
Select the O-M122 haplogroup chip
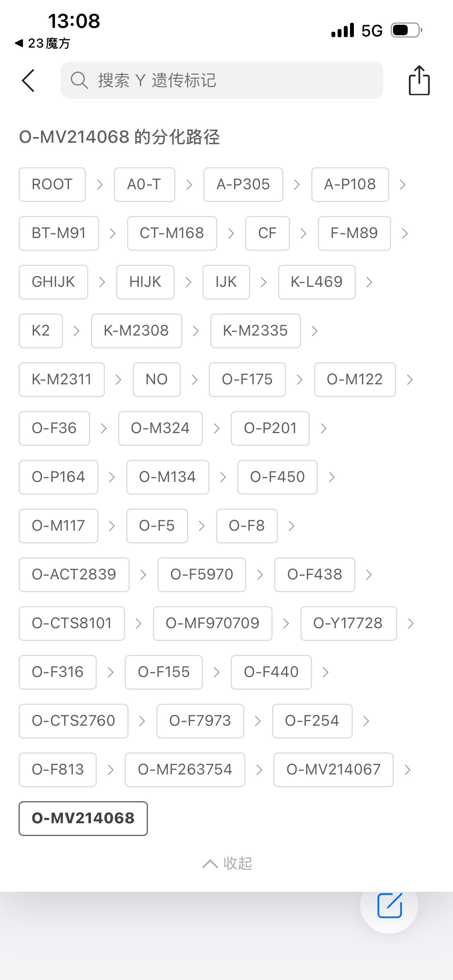pos(355,380)
